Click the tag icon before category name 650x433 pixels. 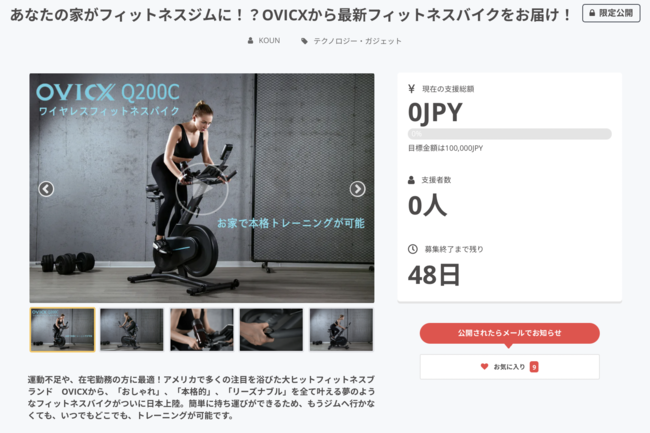(304, 41)
